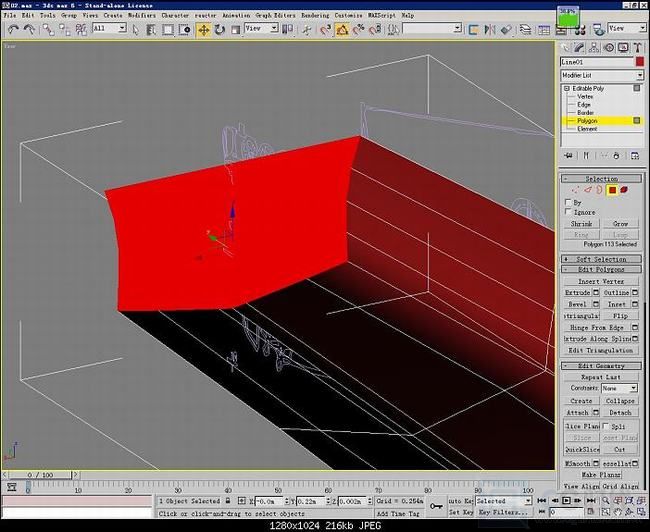Click the Pin Stack icon
Screen dimensions: 650x532
tap(568, 155)
